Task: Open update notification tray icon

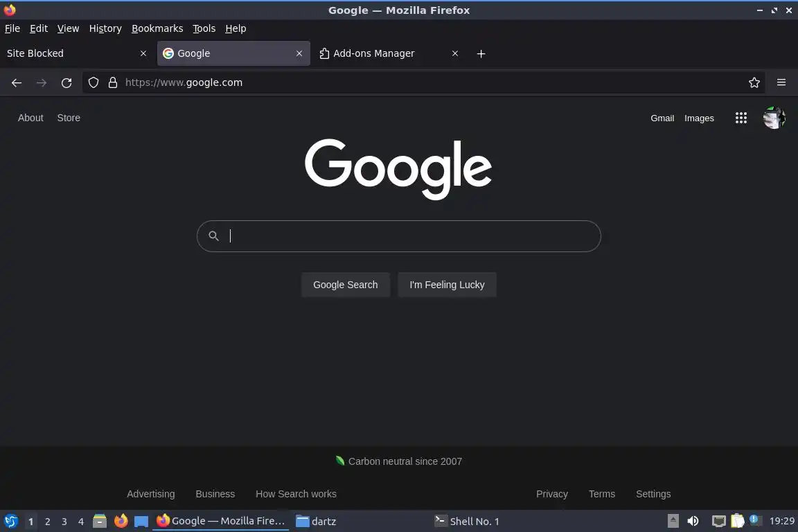Action: point(755,520)
